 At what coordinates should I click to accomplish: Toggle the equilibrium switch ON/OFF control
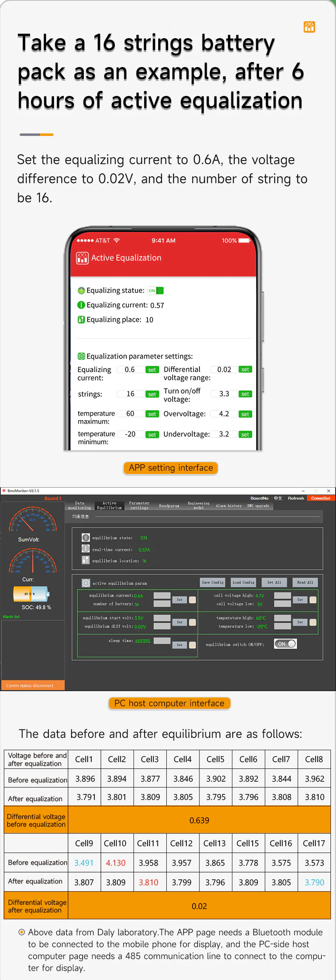(x=285, y=644)
